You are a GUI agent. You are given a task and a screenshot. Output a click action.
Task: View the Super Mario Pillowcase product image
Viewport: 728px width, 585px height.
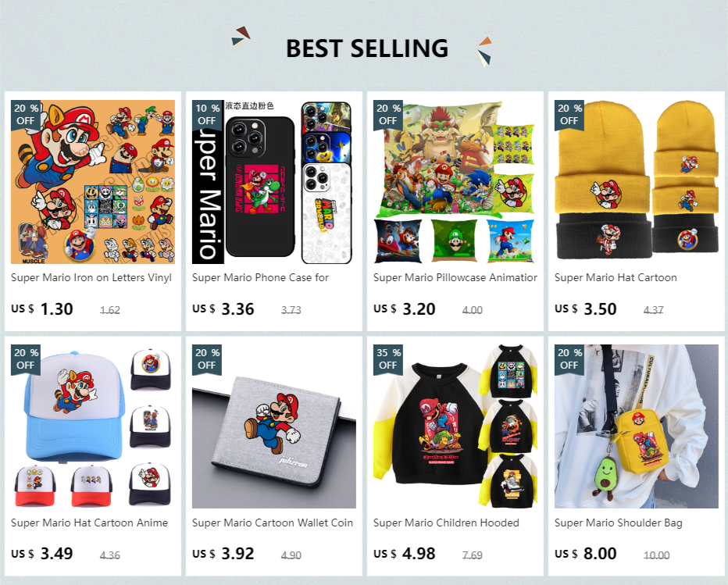(455, 182)
